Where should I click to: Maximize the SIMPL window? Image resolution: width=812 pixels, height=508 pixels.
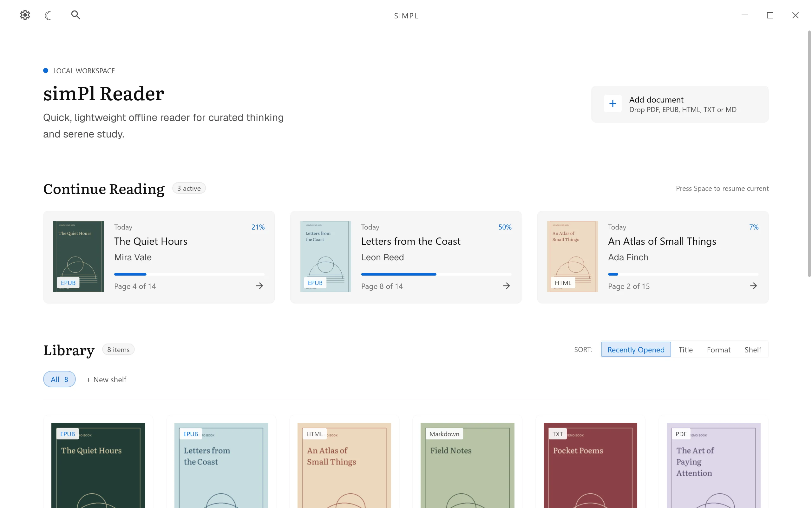[x=770, y=16]
